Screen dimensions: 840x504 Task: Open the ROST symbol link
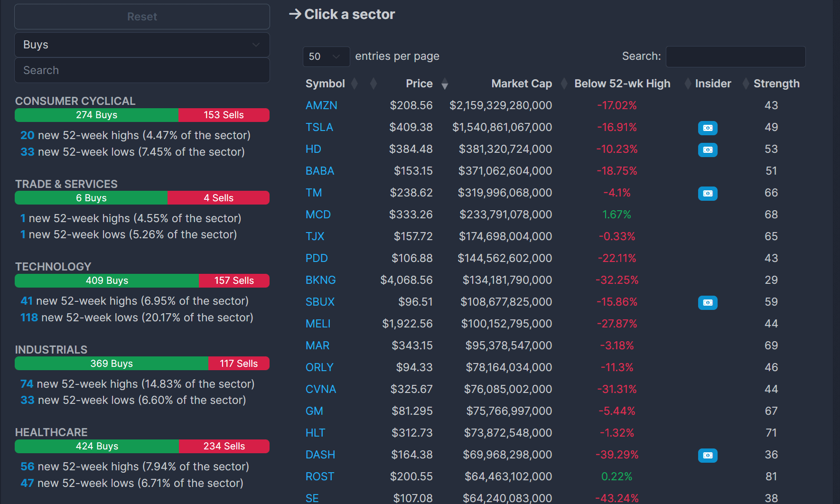pyautogui.click(x=320, y=476)
